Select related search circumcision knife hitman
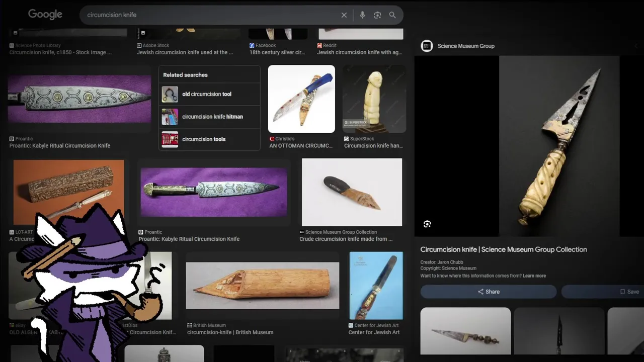Viewport: 644px width, 362px height. (209, 117)
